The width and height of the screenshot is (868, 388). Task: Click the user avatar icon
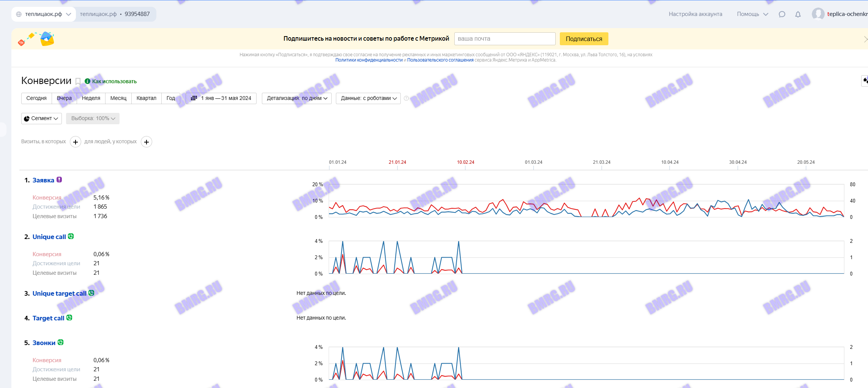[x=818, y=14]
